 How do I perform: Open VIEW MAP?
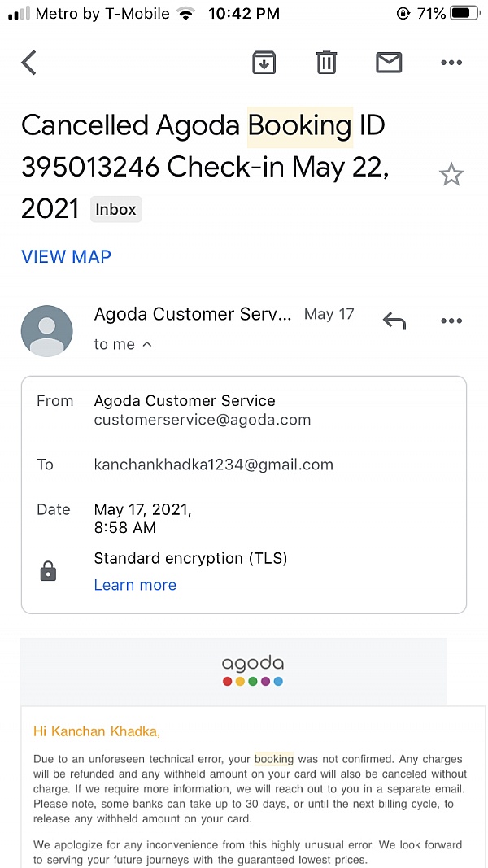[66, 257]
